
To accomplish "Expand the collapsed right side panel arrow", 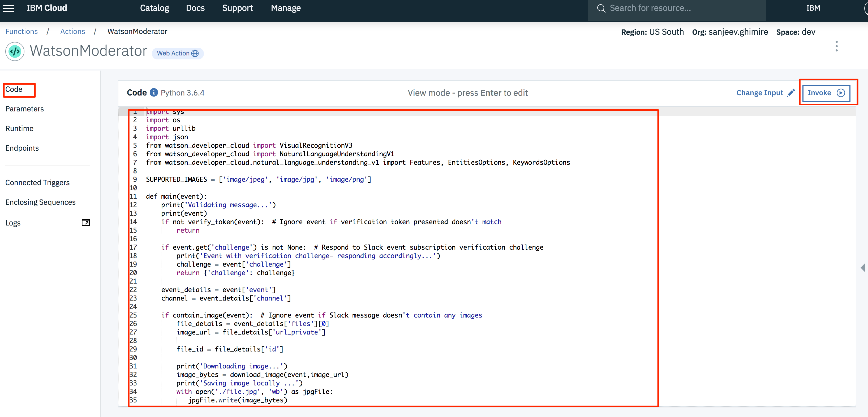I will tap(863, 268).
